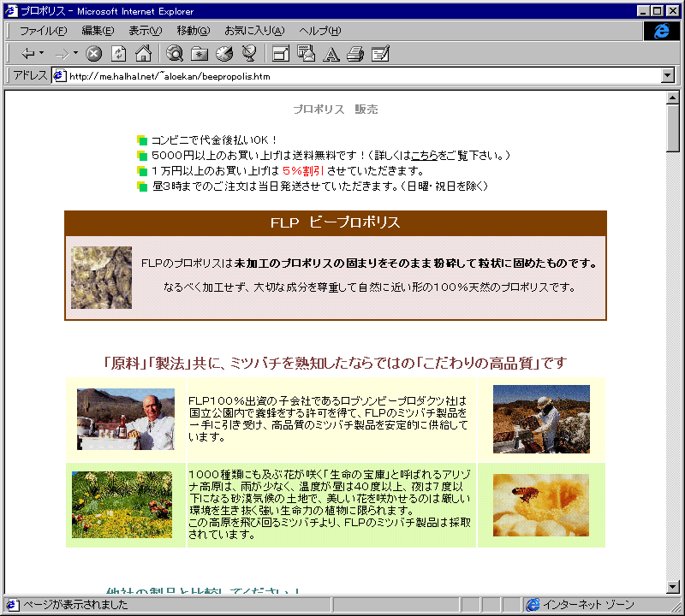Toggle the Fullscreen toolbar icon

pos(281,54)
